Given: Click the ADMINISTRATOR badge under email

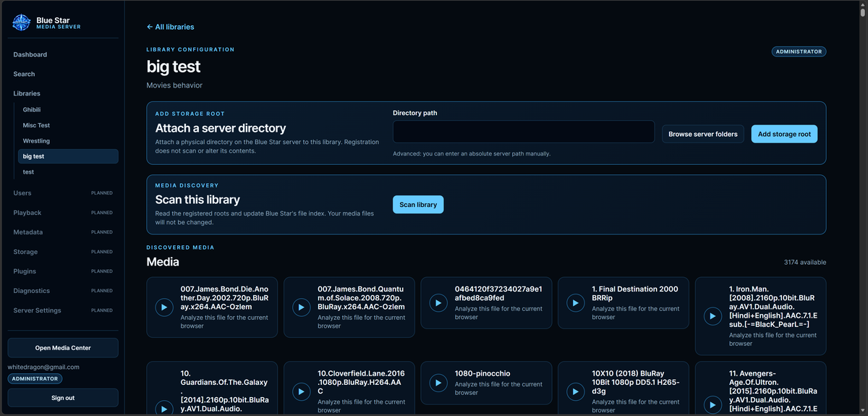Looking at the screenshot, I should pyautogui.click(x=35, y=379).
